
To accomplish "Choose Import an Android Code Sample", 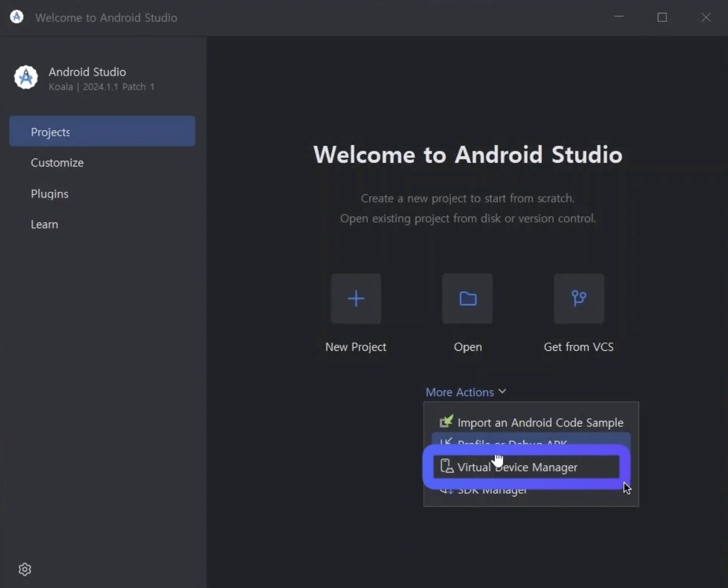I will pyautogui.click(x=531, y=422).
